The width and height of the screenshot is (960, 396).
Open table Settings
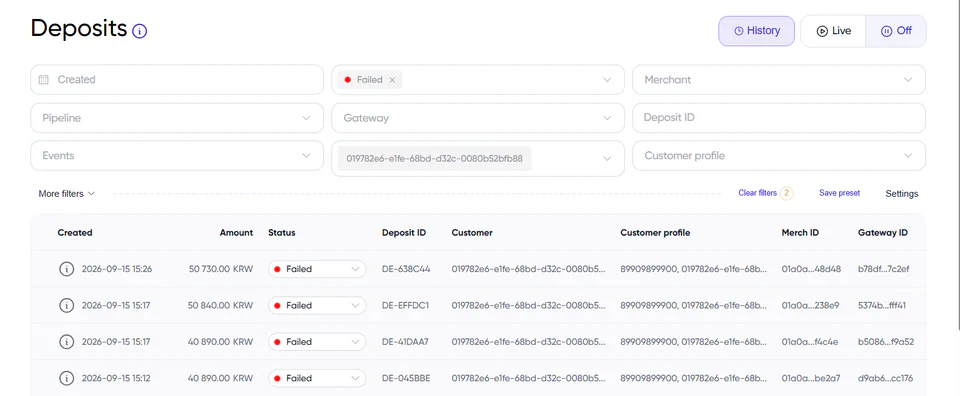[901, 193]
